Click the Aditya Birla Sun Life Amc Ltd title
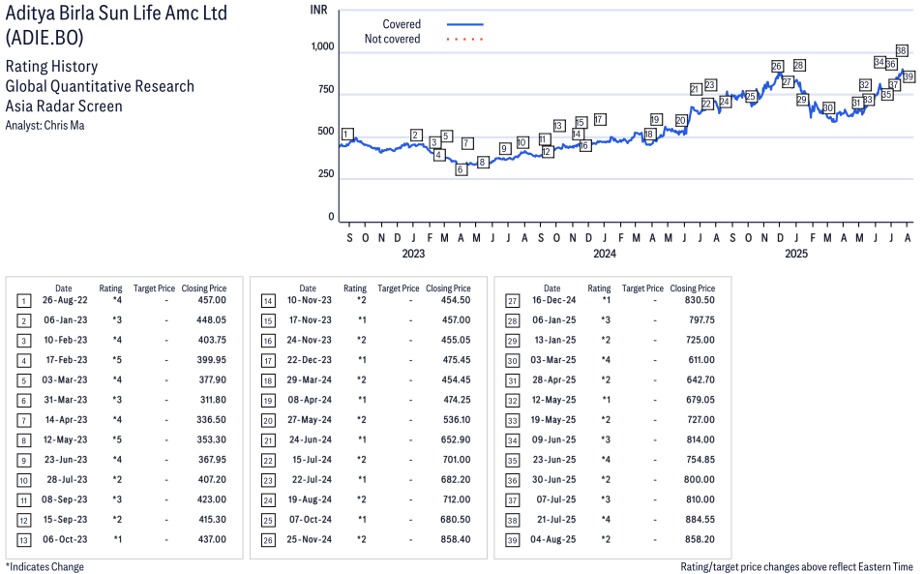Screen dimensions: 924x574 [116, 13]
